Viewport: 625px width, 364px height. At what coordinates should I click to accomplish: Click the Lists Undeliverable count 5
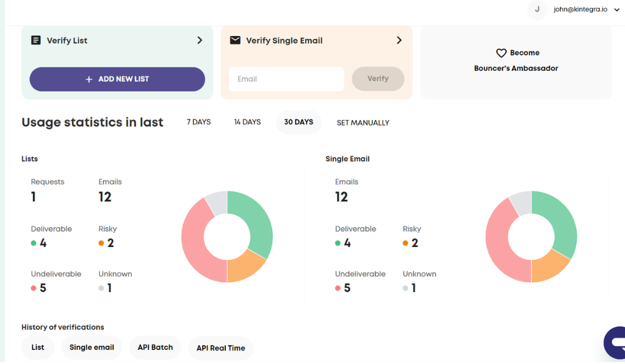43,288
